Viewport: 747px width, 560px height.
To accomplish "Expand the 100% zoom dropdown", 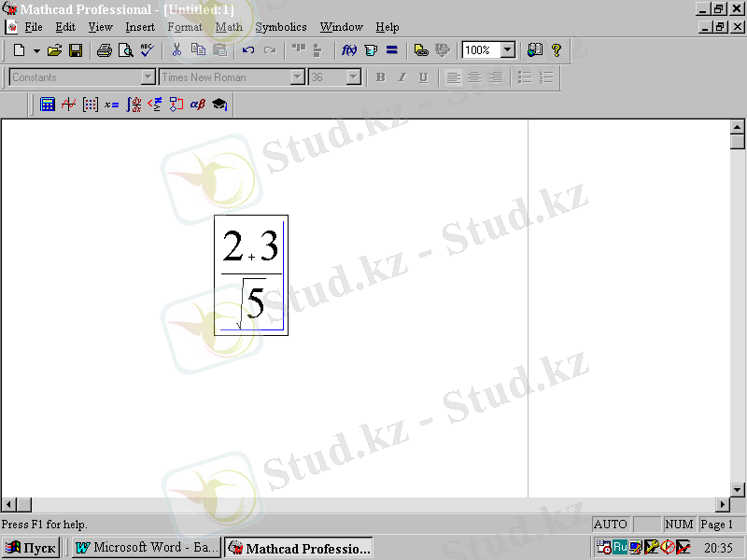I will click(508, 50).
